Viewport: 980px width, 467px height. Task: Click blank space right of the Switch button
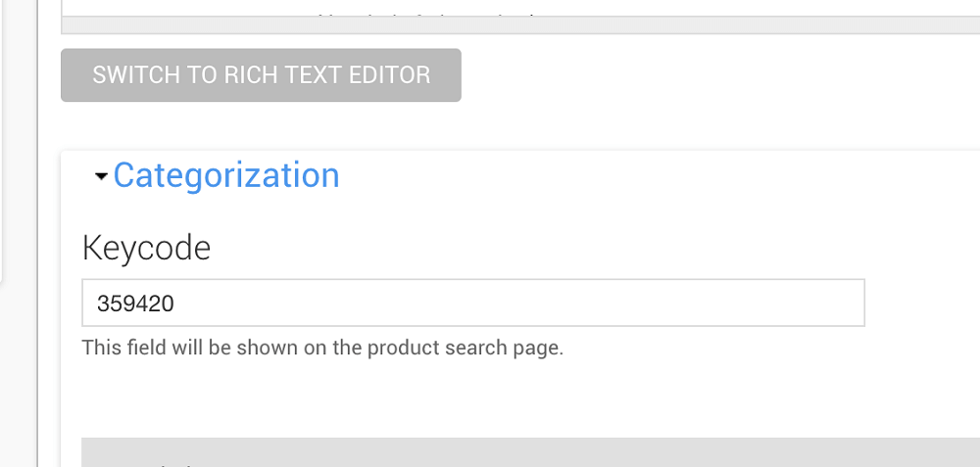click(686, 75)
